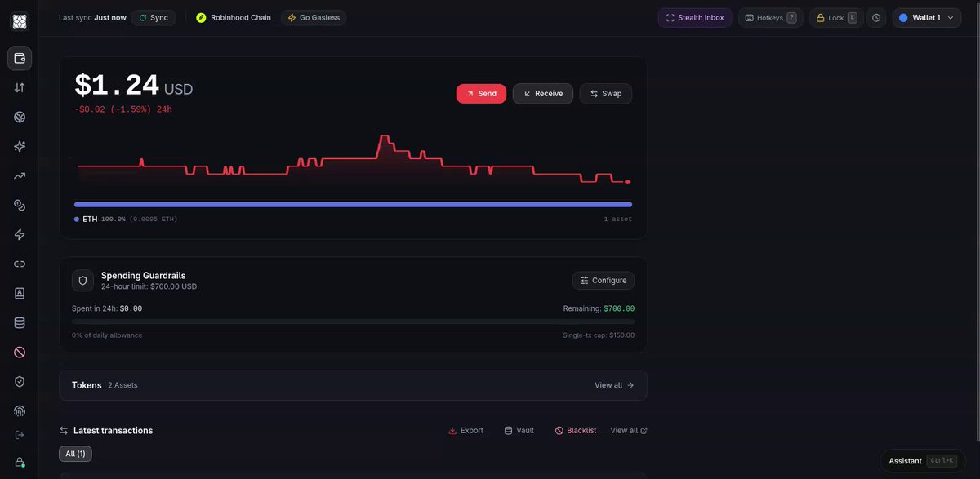Open the trending-up chart sidebar icon
980x479 pixels.
coord(20,176)
